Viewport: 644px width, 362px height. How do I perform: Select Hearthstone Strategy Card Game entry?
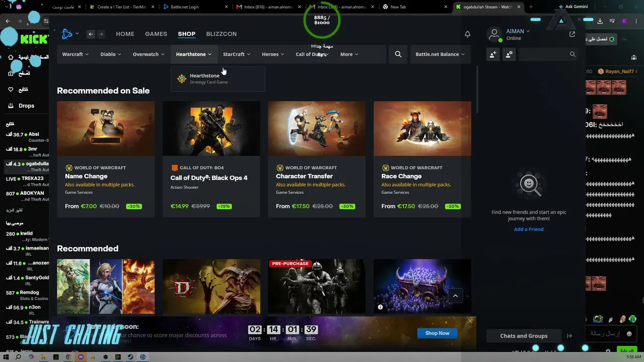(218, 78)
